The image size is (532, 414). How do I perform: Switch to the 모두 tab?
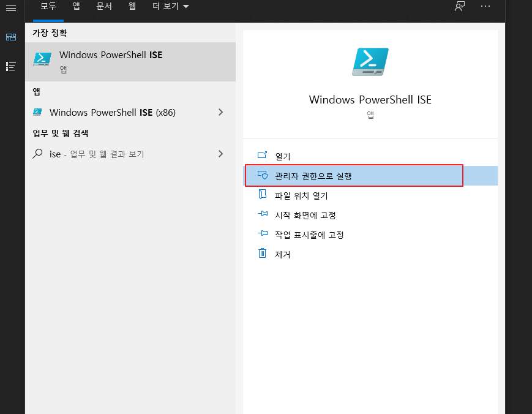click(48, 6)
